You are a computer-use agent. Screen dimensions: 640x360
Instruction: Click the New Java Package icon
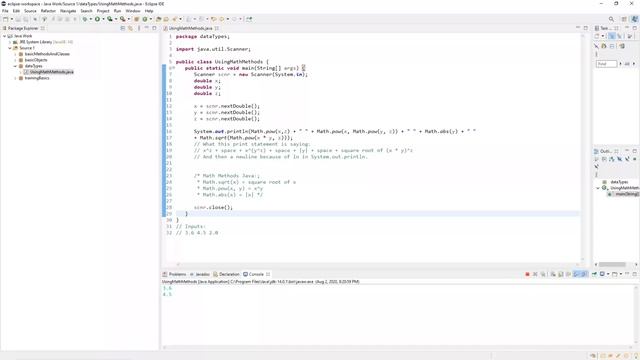(136, 19)
